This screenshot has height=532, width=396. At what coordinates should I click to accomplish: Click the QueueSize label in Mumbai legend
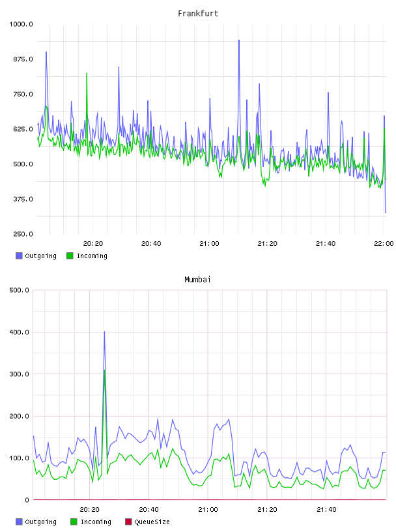(x=152, y=522)
